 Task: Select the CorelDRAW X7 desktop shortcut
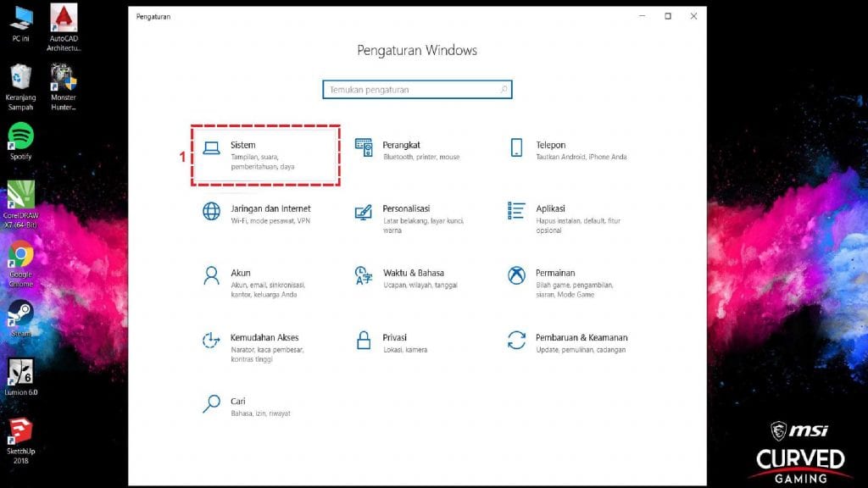(20, 205)
